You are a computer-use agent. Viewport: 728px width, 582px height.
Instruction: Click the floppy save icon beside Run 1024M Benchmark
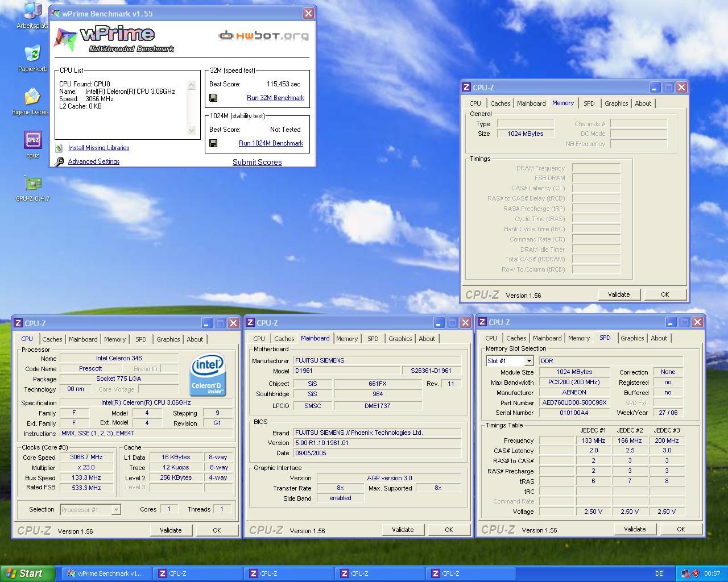pyautogui.click(x=213, y=143)
